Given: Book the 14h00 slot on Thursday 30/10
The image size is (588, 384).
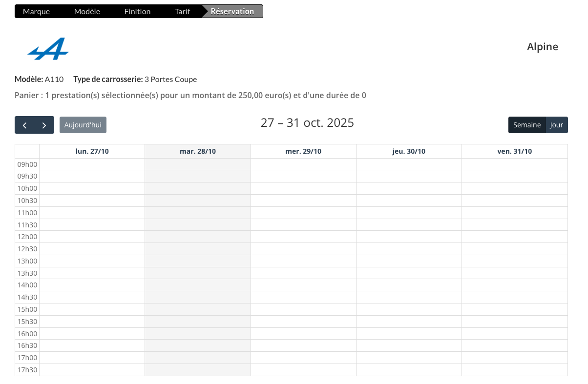Looking at the screenshot, I should (409, 285).
